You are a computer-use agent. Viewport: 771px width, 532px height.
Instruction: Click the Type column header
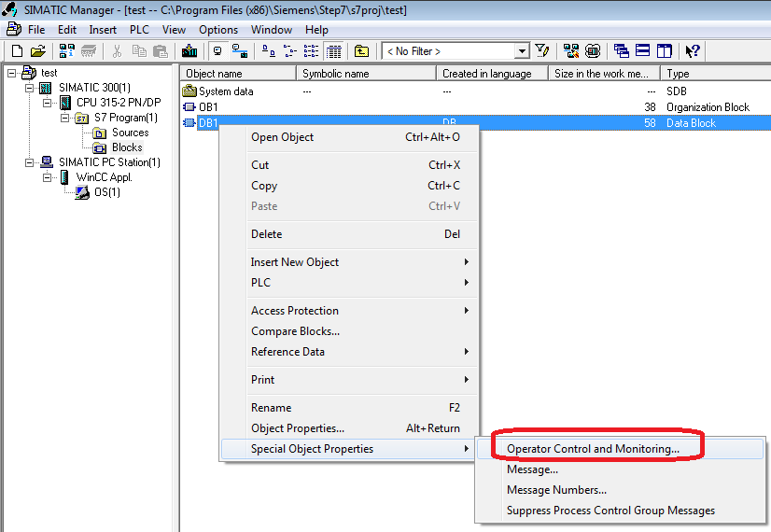715,74
